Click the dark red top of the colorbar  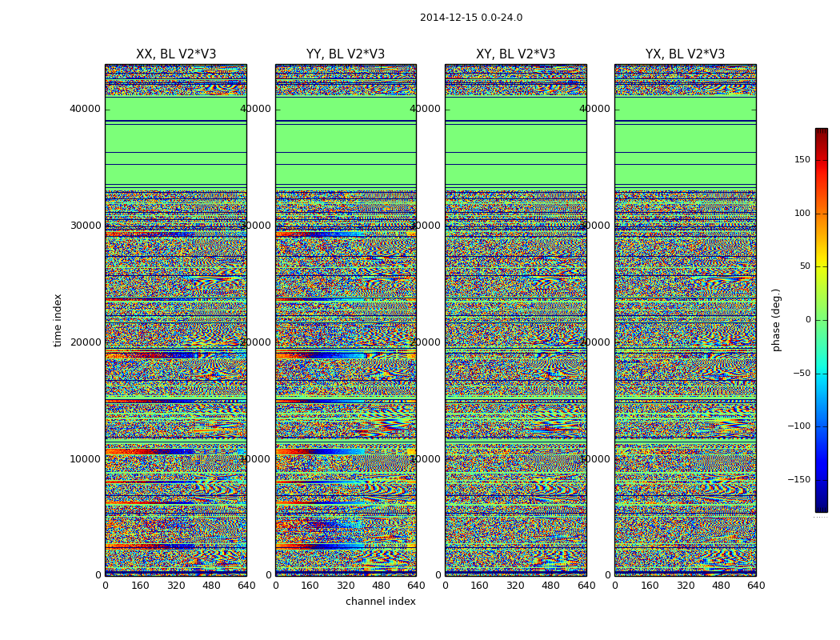tap(821, 133)
